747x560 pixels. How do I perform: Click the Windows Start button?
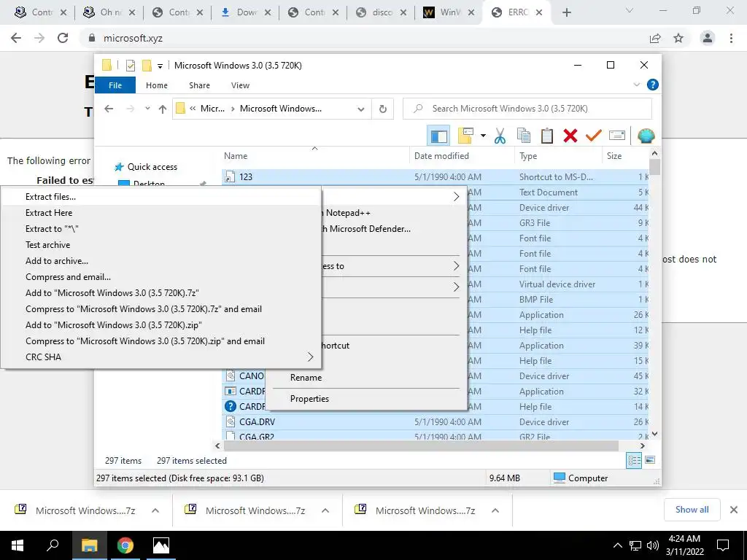pyautogui.click(x=18, y=545)
